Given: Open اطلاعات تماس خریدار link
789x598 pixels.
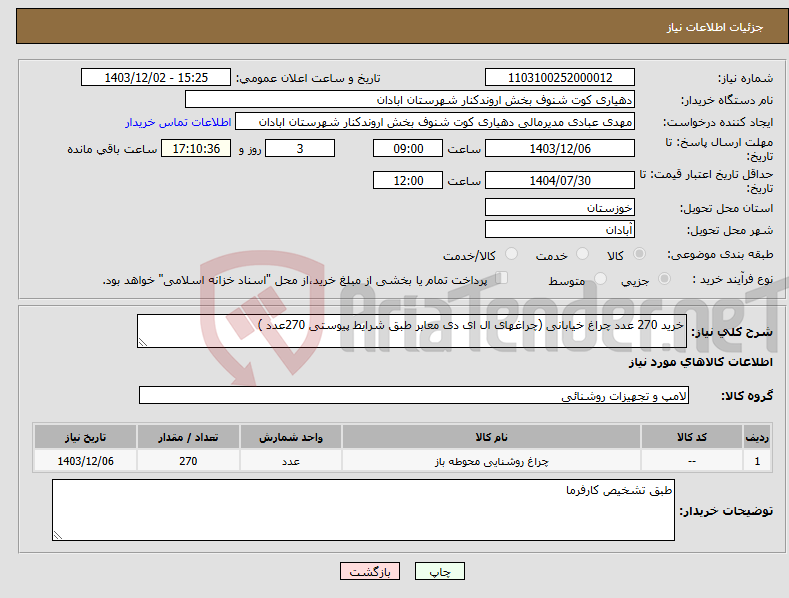Looking at the screenshot, I should tap(178, 122).
